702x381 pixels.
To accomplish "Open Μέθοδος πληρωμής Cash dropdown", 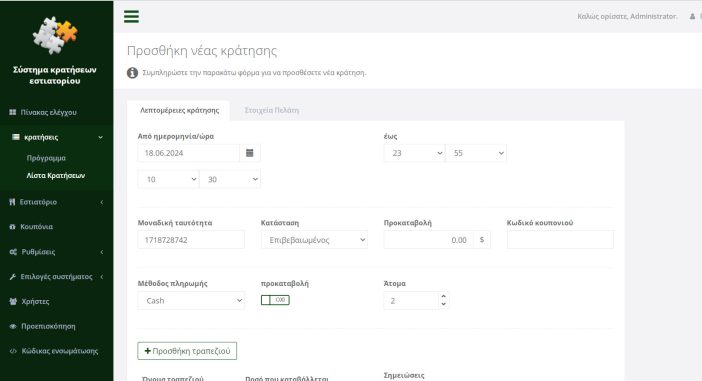I will tap(191, 300).
